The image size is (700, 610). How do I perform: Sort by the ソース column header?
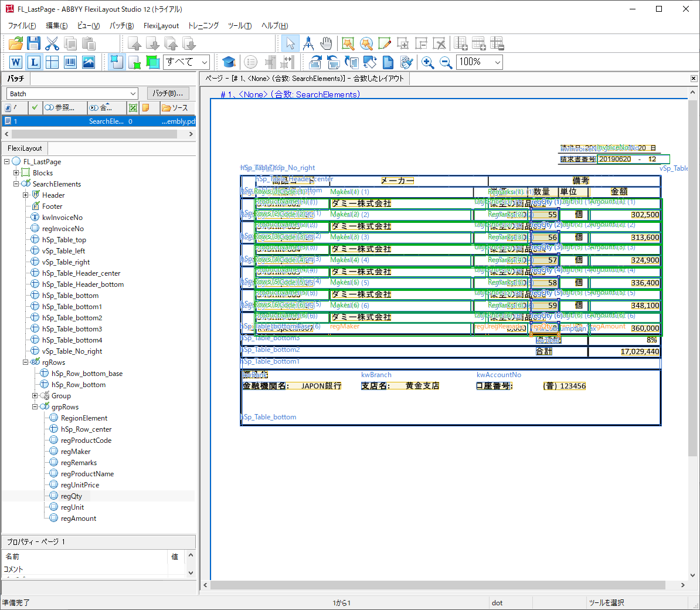177,107
